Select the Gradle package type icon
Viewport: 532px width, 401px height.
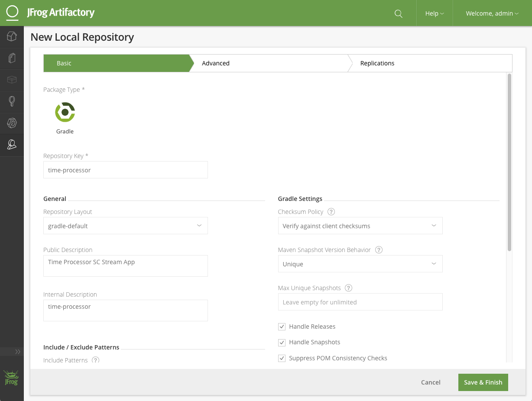point(65,113)
